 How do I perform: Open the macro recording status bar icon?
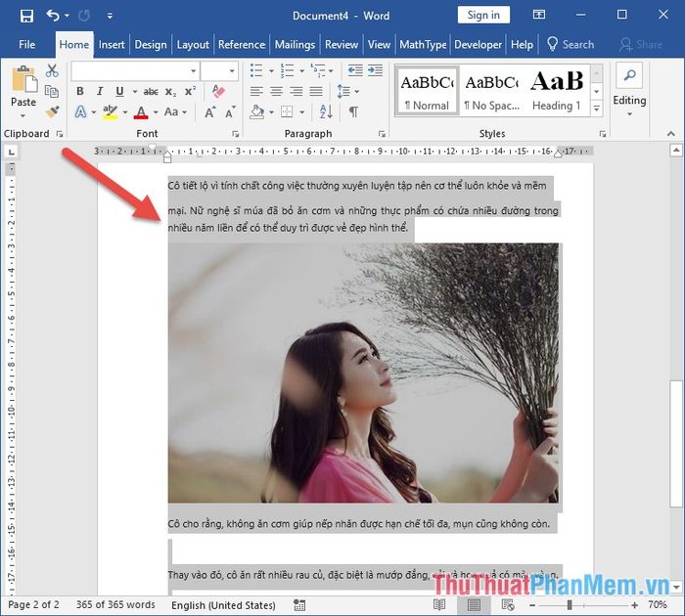click(x=299, y=605)
